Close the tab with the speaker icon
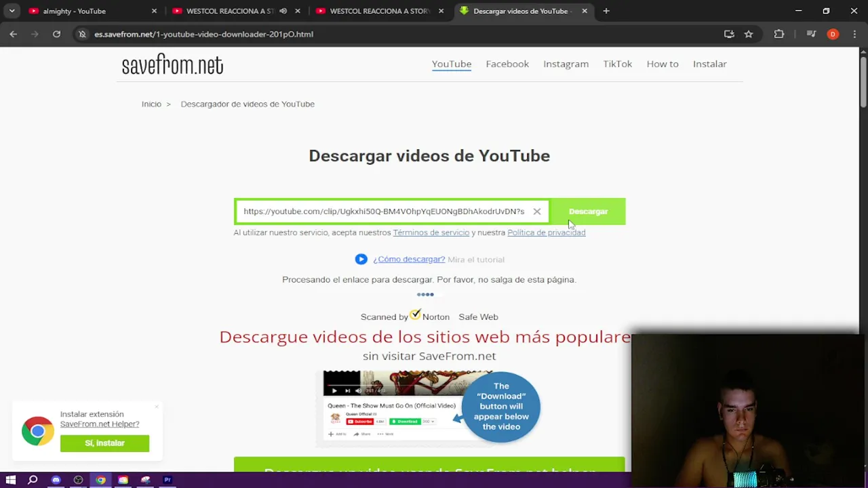The width and height of the screenshot is (868, 488). pyautogui.click(x=298, y=11)
